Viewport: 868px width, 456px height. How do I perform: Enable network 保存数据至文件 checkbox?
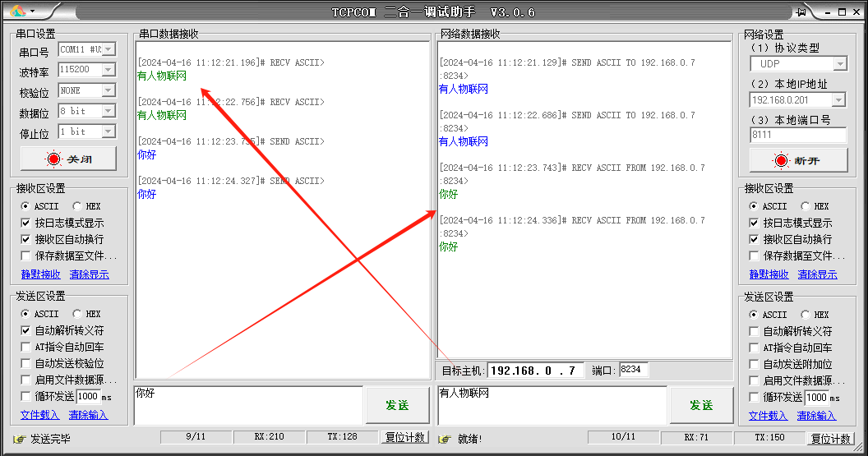click(755, 256)
